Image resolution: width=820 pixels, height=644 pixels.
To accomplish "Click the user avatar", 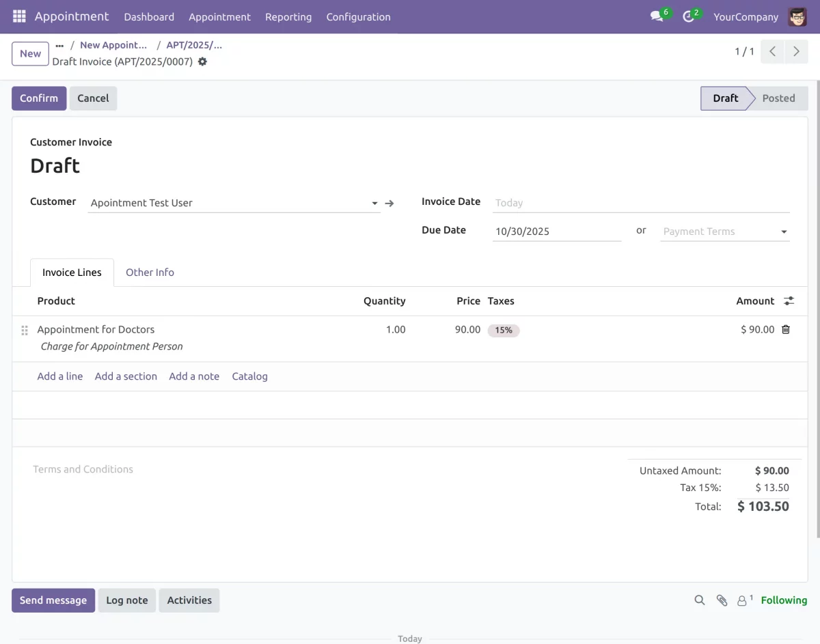I will tap(797, 16).
